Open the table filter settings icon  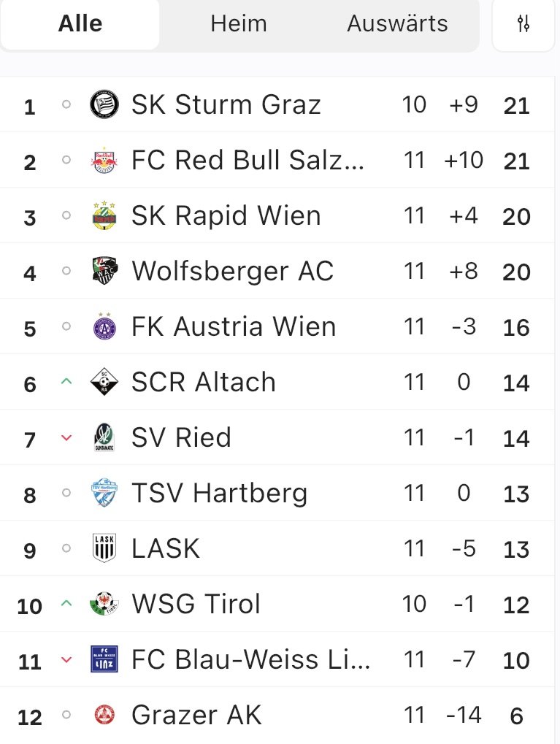click(x=523, y=24)
